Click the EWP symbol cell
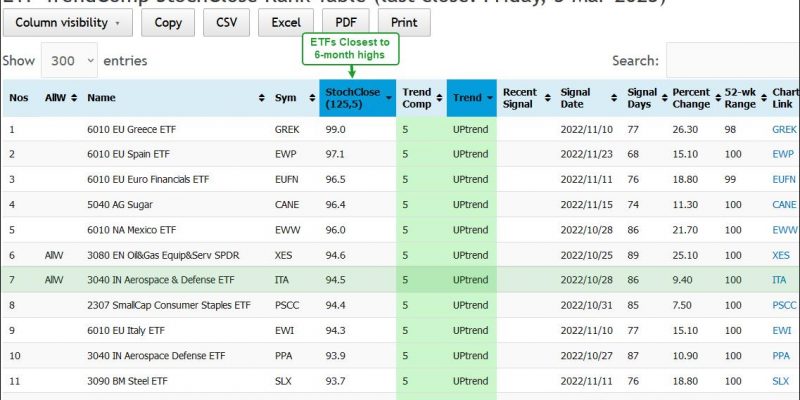This screenshot has height=400, width=800. (x=285, y=154)
